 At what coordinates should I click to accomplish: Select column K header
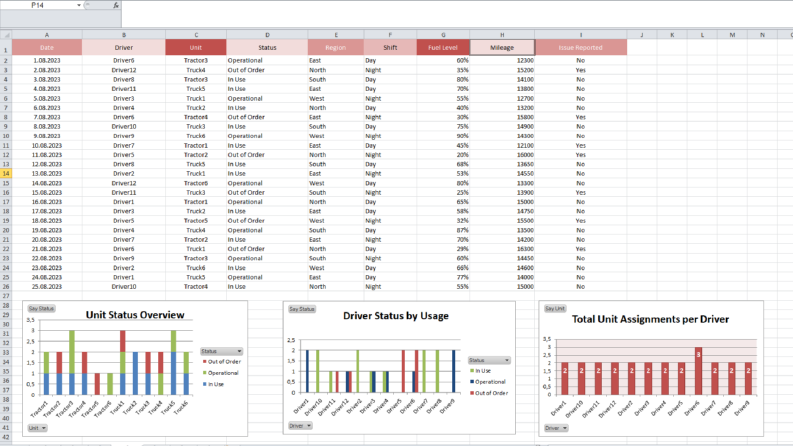click(x=672, y=35)
